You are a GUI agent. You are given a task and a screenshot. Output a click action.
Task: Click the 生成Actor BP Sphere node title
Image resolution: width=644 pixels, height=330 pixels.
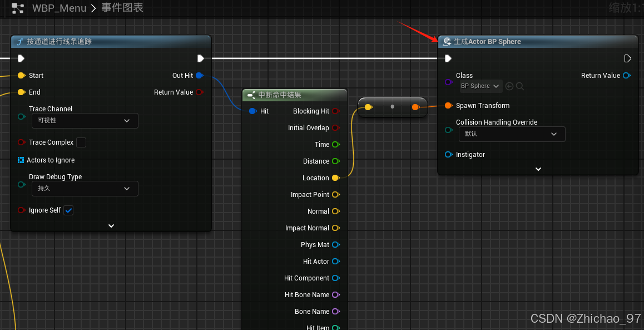488,42
